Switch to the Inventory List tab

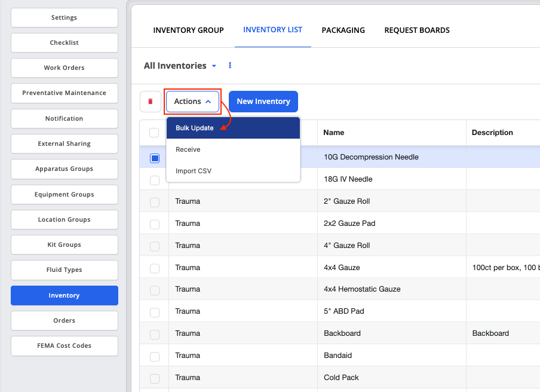pos(273,30)
